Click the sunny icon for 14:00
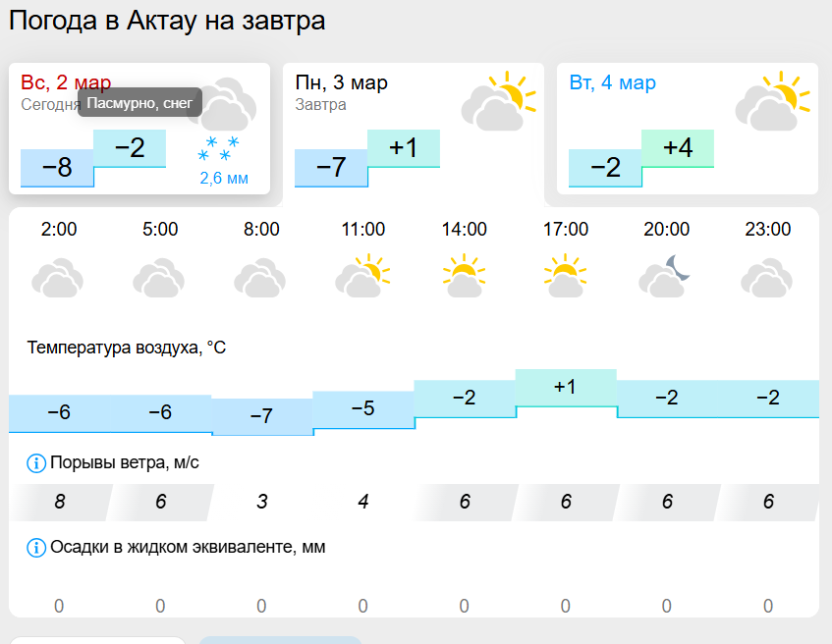832x644 pixels. [464, 276]
